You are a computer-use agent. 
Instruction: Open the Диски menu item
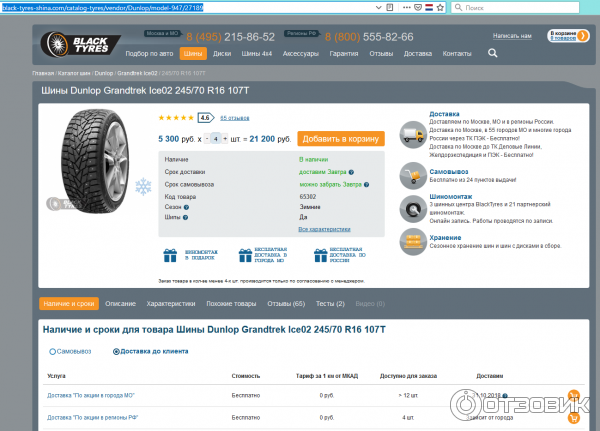coord(222,53)
